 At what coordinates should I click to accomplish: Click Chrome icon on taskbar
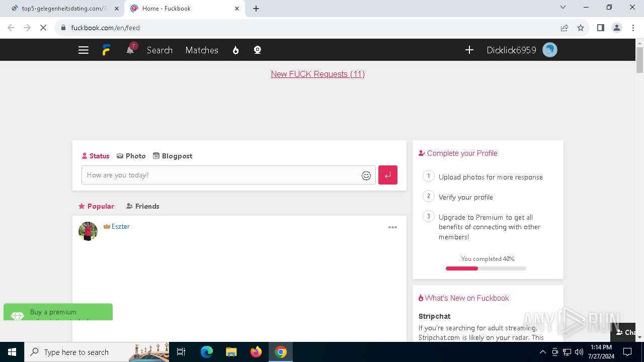point(281,352)
